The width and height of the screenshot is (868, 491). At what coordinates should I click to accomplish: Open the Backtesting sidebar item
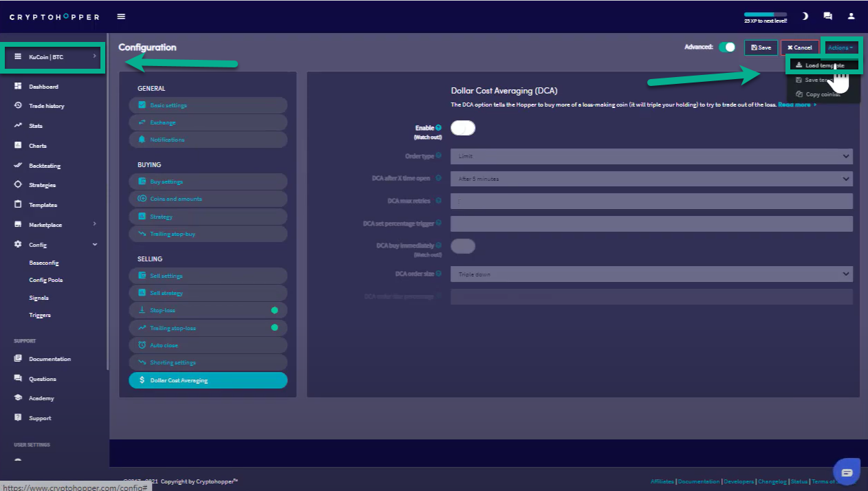pos(44,166)
